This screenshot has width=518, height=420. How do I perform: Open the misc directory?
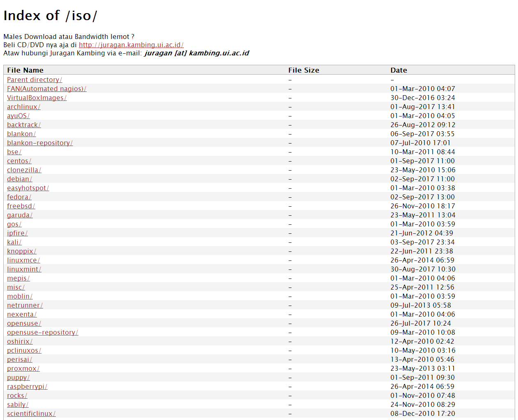coord(16,287)
